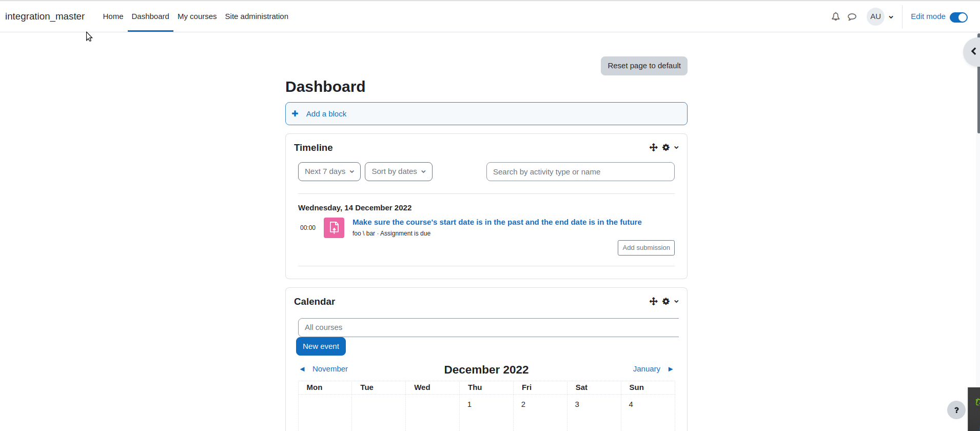Expand the Sort by dates dropdown
Image resolution: width=980 pixels, height=431 pixels.
tap(399, 171)
